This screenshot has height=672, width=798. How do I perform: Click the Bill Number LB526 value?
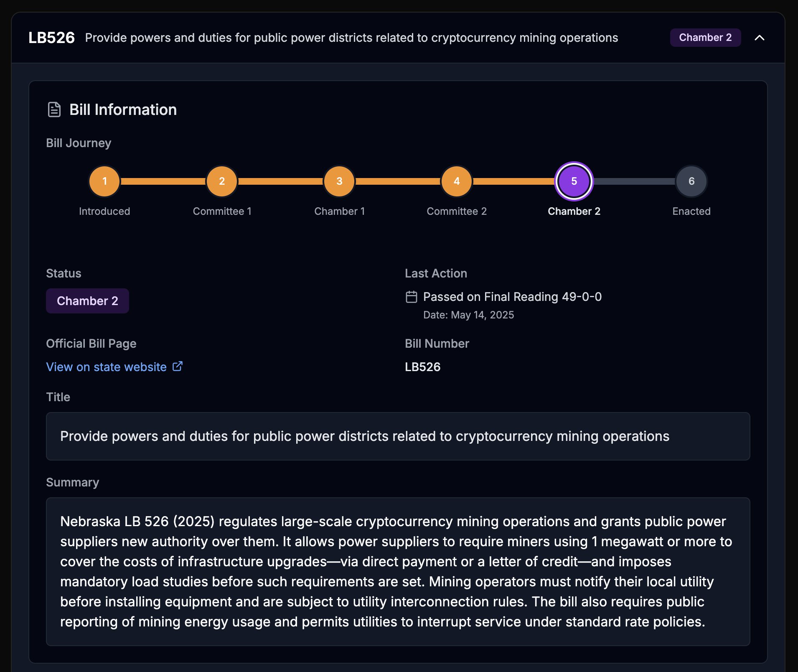(x=422, y=367)
